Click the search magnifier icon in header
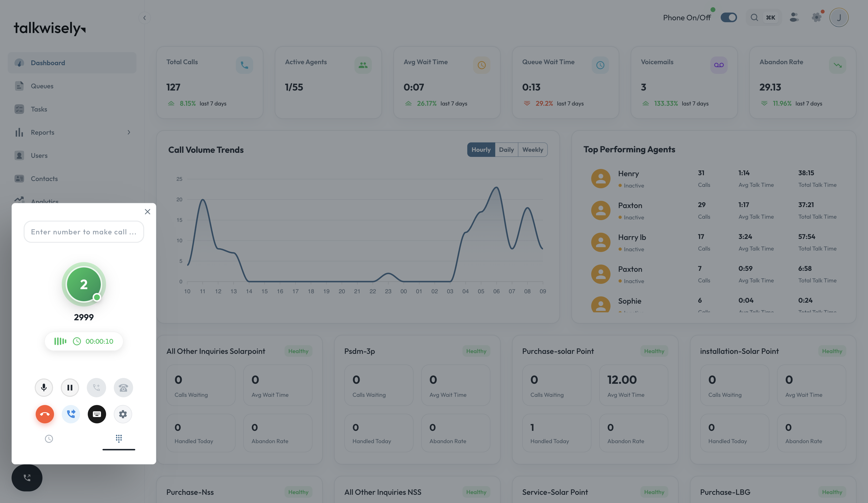Image resolution: width=868 pixels, height=503 pixels. [x=754, y=18]
